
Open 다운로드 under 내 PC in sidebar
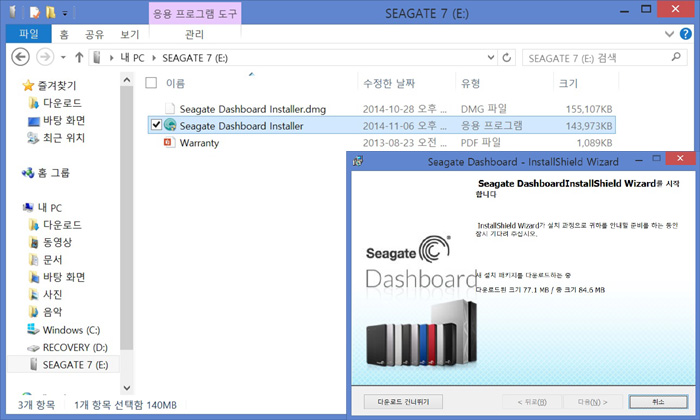[62, 225]
